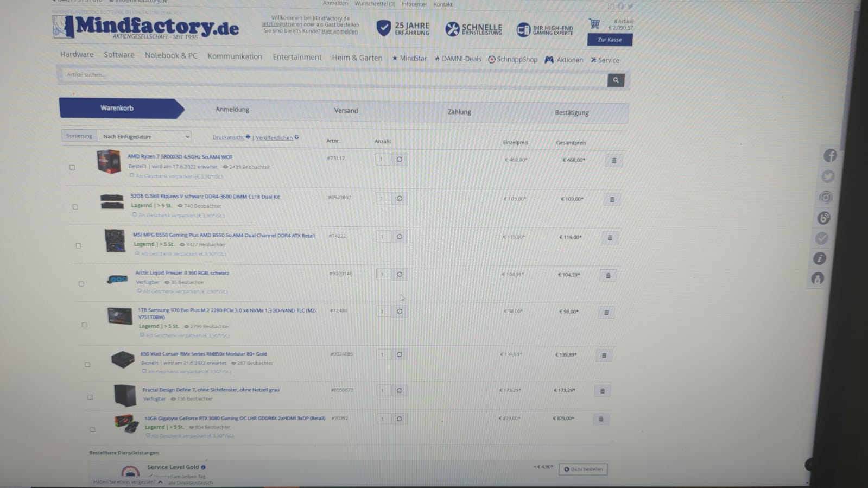Delete the Fractal Design Define 7 item
This screenshot has width=868, height=488.
click(602, 391)
